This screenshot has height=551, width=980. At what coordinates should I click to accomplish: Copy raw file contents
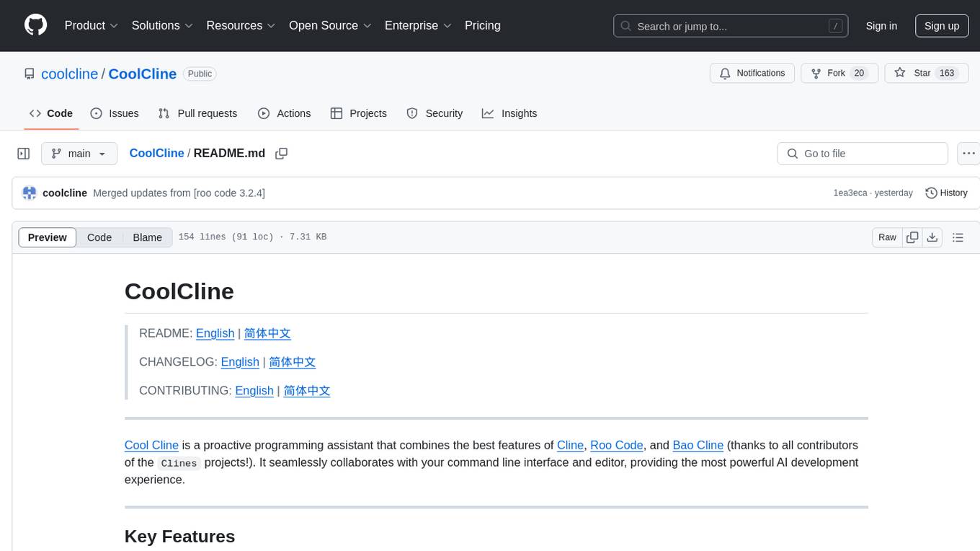(912, 237)
